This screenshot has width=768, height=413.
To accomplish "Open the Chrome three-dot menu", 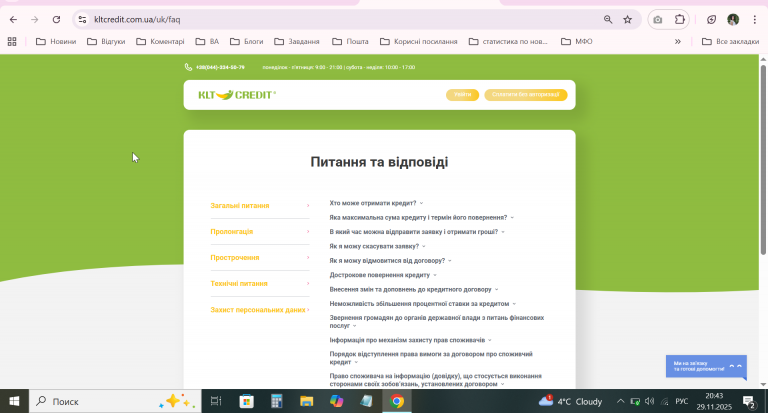I will 755,20.
